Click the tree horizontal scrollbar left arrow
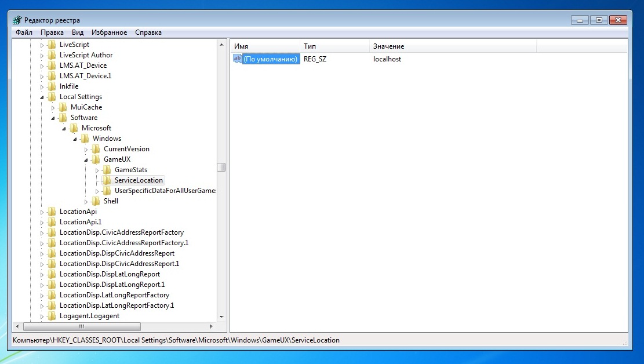Screen dimensions: 644x364 [x=17, y=326]
